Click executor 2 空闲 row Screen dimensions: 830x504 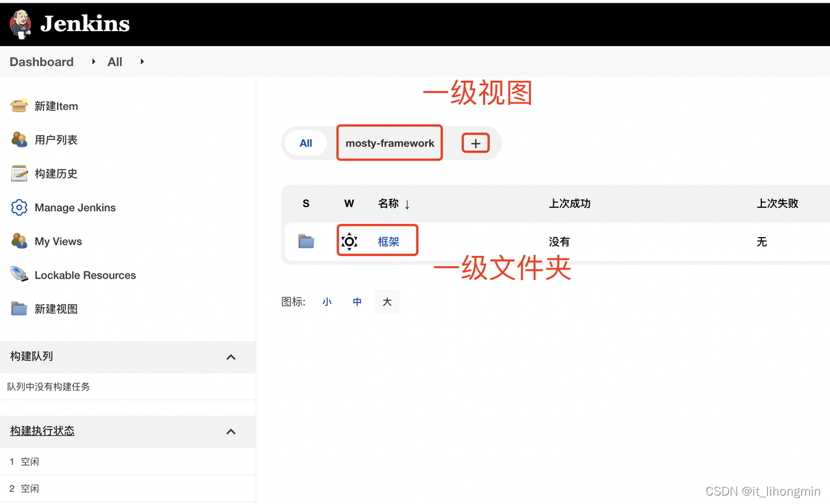click(128, 488)
